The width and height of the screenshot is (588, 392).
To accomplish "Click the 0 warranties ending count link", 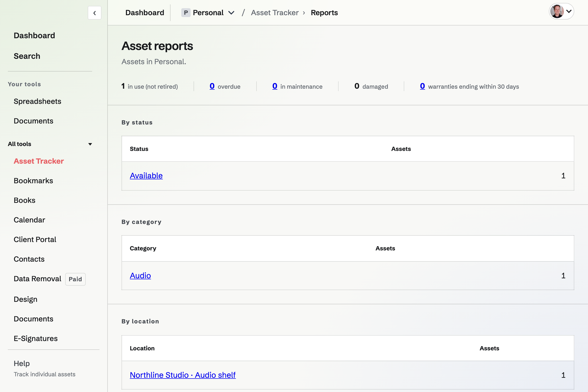I will tap(422, 86).
